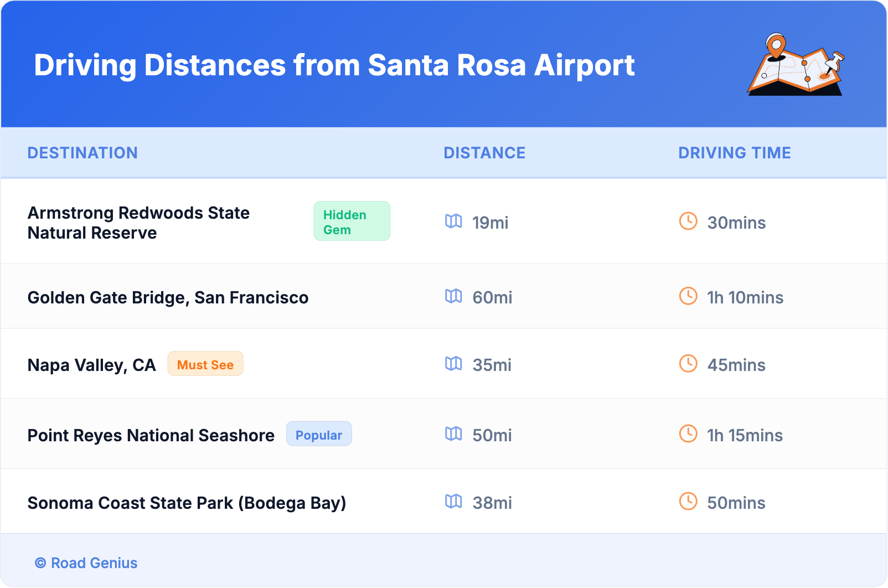Select Golden Gate Bridge, San Francisco row
The image size is (888, 588).
tap(168, 298)
